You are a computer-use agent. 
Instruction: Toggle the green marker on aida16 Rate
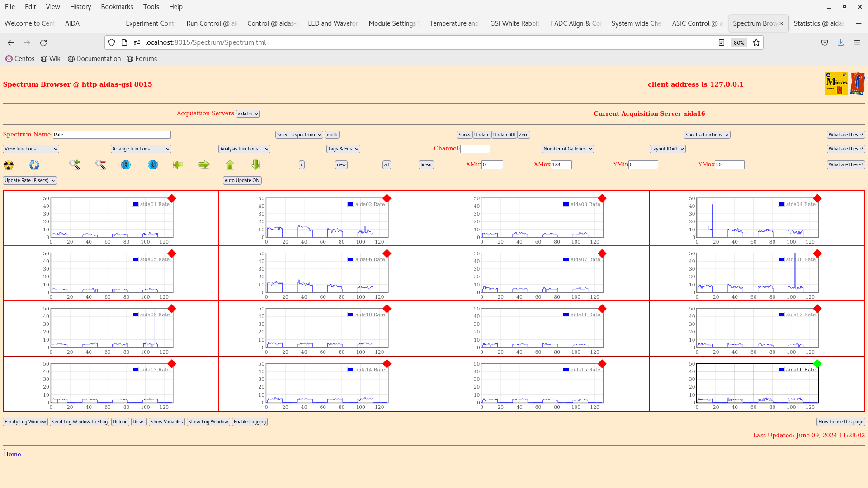817,364
